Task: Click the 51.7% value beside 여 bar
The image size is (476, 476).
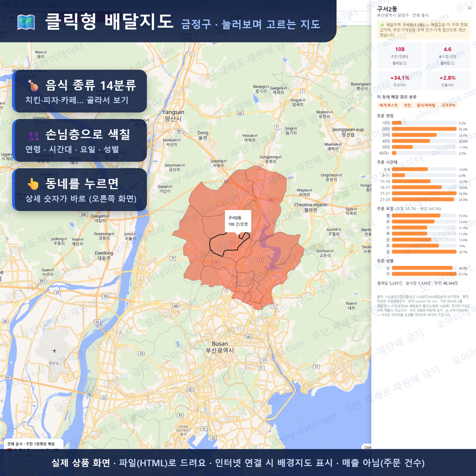Action: pyautogui.click(x=463, y=274)
